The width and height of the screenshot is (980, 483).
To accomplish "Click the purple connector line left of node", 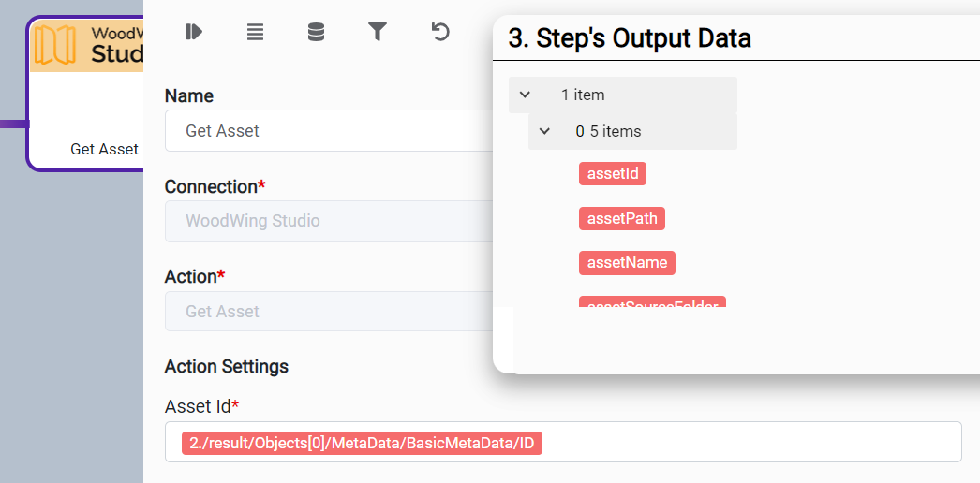I will click(12, 124).
